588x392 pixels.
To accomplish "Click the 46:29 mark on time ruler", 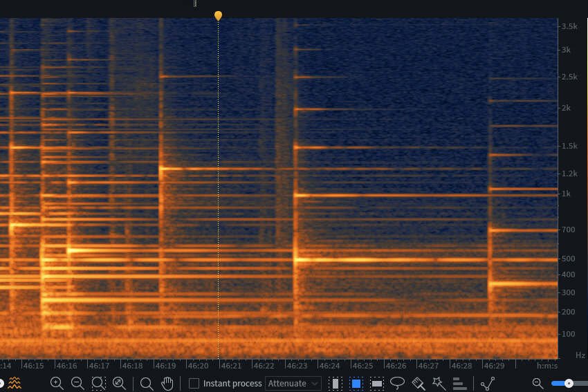I will click(x=494, y=366).
